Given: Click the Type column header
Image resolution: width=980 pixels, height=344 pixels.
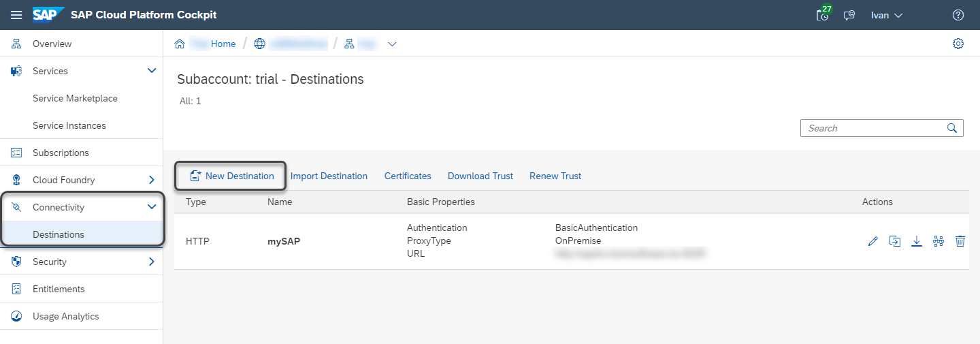Looking at the screenshot, I should (x=196, y=202).
